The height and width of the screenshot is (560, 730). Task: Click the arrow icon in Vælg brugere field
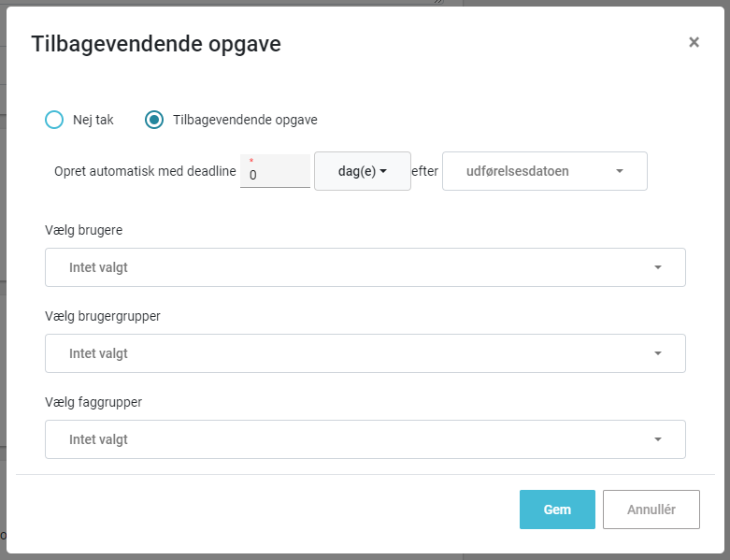(658, 267)
